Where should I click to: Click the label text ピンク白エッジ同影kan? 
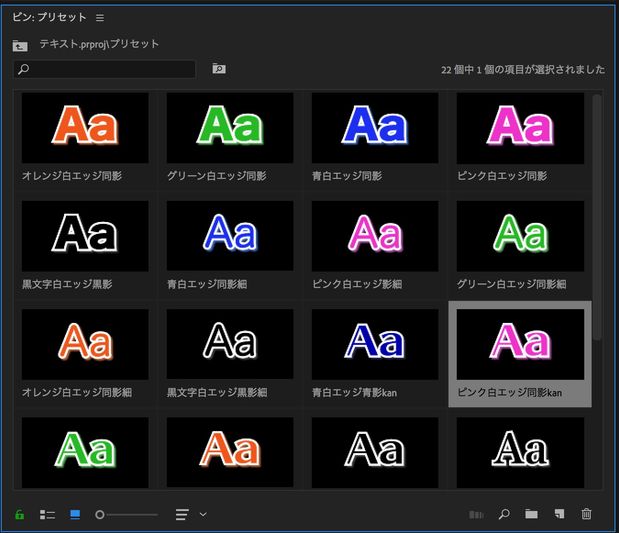click(x=510, y=392)
